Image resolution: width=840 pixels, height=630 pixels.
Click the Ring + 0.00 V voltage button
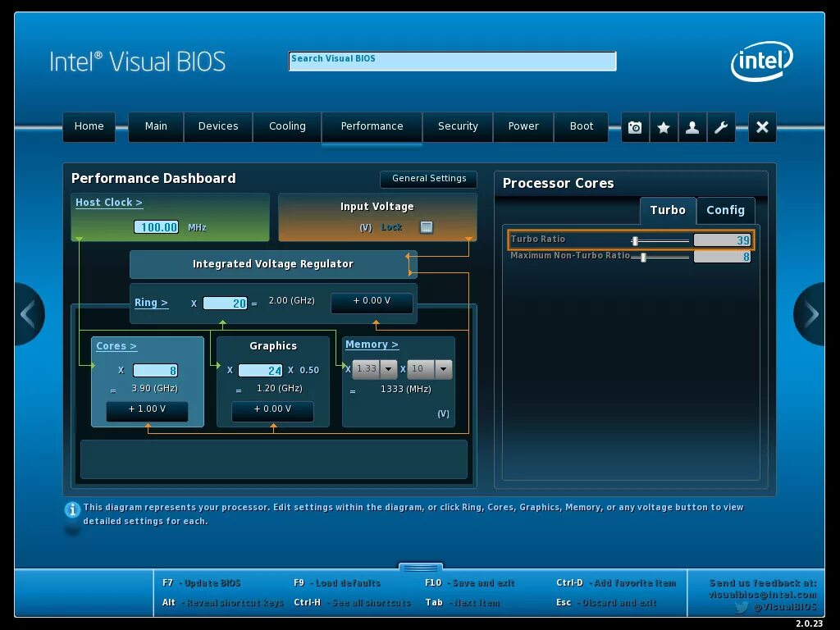coord(372,302)
